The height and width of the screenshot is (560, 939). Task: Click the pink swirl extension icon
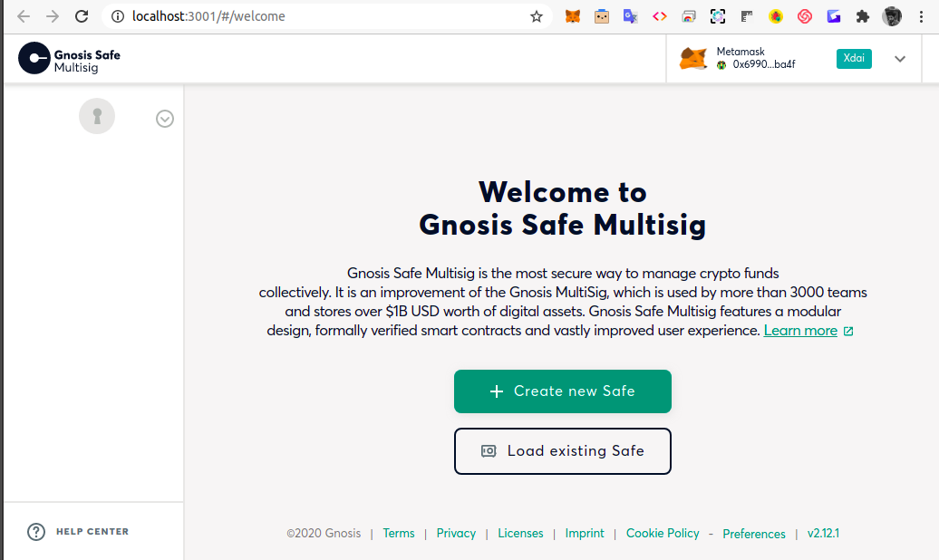pyautogui.click(x=804, y=16)
